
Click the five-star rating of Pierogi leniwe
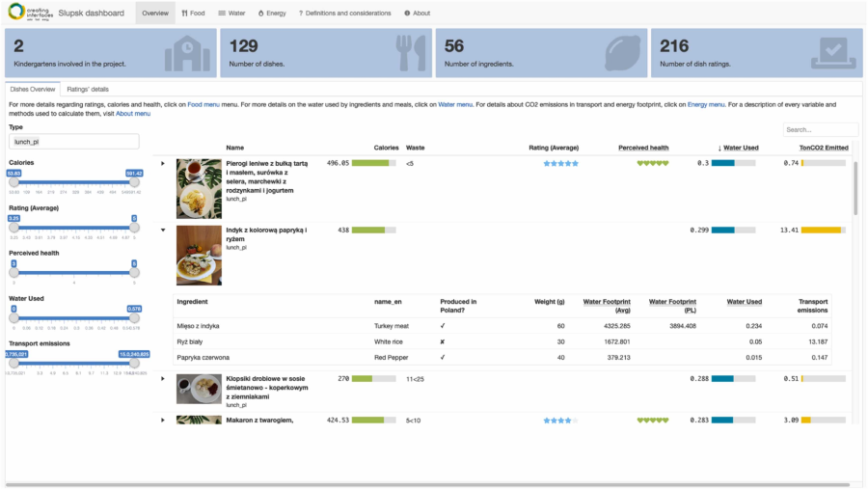tap(560, 164)
